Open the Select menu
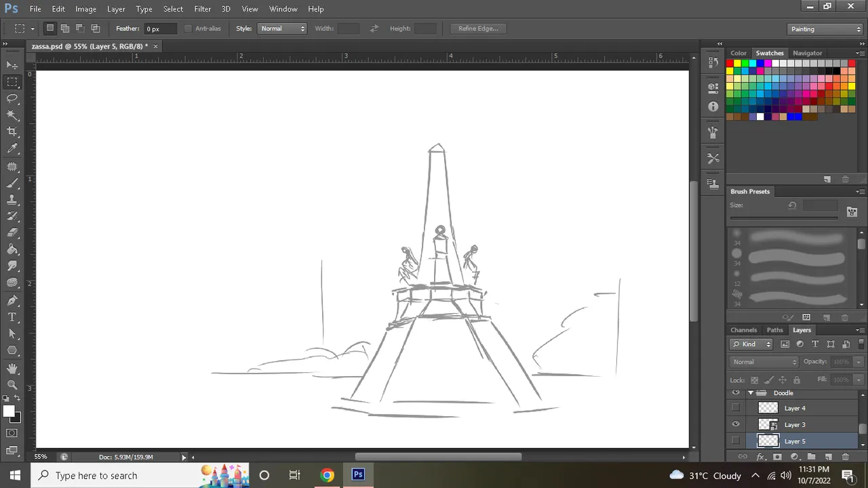This screenshot has height=488, width=868. 173,9
